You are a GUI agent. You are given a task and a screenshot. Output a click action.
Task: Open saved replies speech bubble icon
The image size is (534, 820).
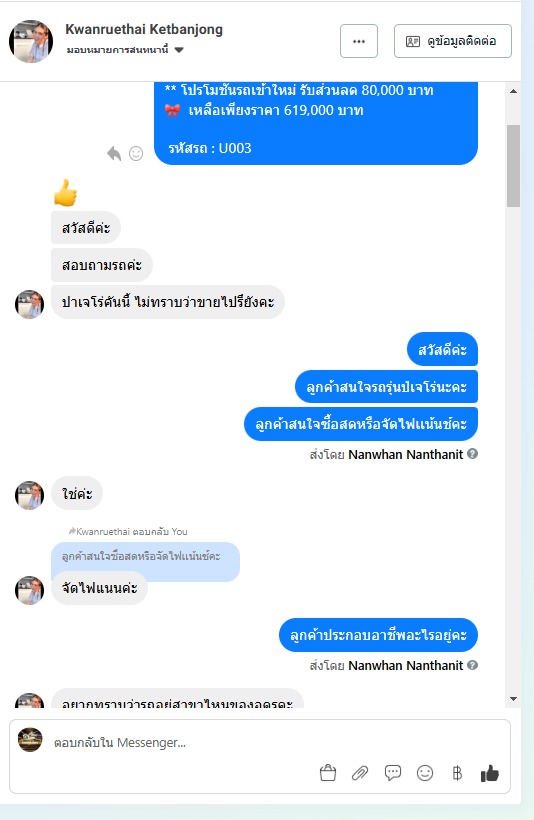[392, 773]
